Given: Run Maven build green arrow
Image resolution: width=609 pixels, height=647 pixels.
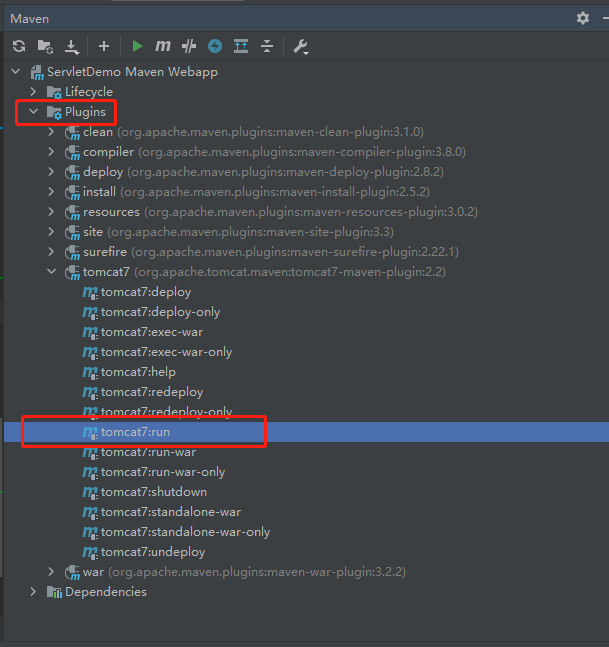Looking at the screenshot, I should point(137,46).
